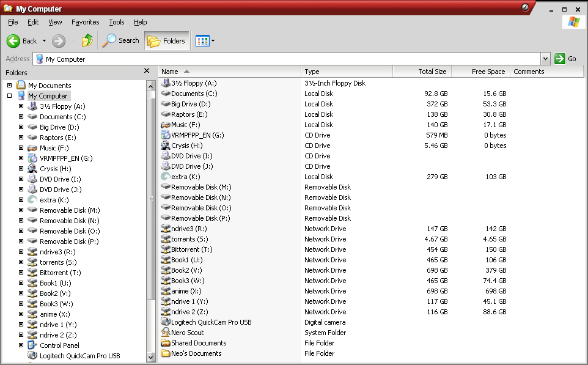Select Music (F:) drive icon in list
The height and width of the screenshot is (365, 588).
tap(166, 125)
